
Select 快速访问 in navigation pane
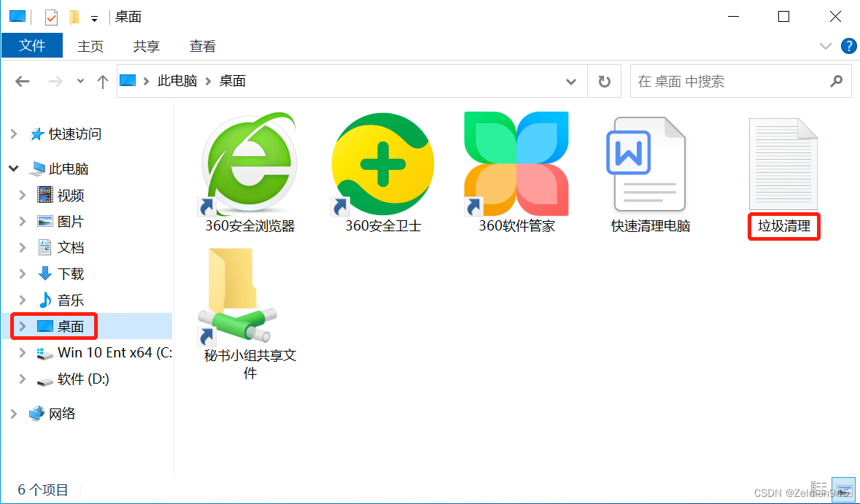point(66,133)
